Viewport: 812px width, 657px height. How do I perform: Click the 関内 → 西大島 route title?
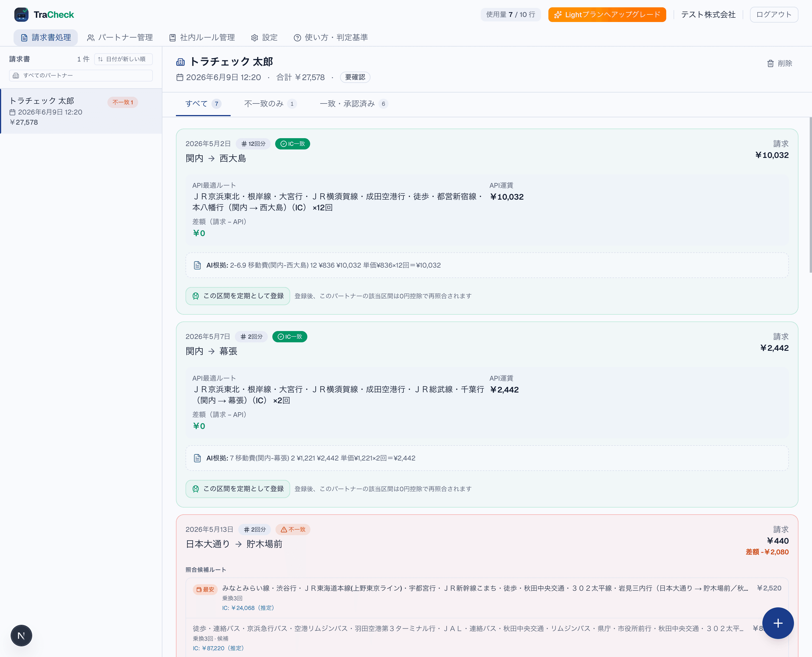coord(216,158)
